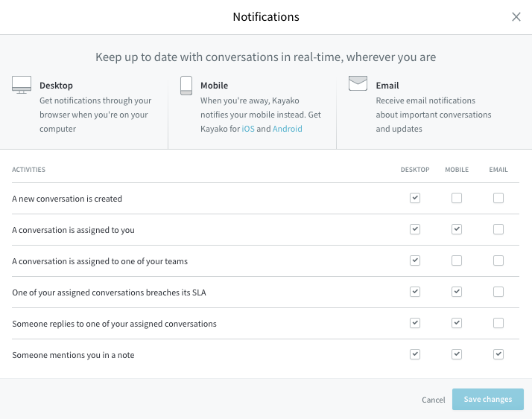Enable mobile for conversation assigned to your teams
Image resolution: width=532 pixels, height=419 pixels.
click(457, 260)
